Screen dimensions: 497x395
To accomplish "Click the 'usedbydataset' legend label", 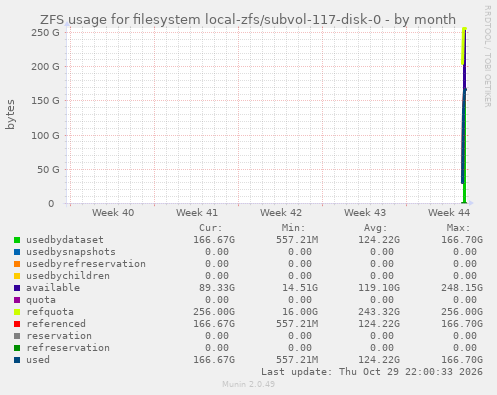I will (65, 240).
